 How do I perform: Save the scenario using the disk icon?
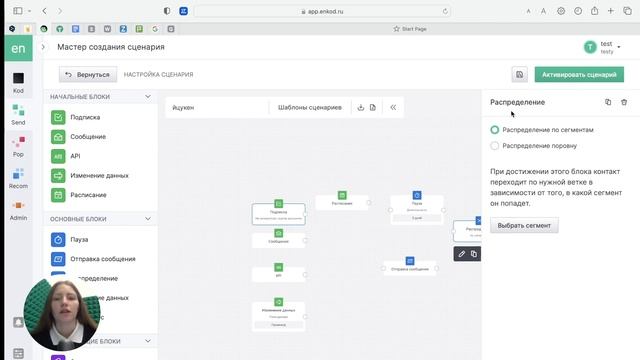tap(520, 75)
